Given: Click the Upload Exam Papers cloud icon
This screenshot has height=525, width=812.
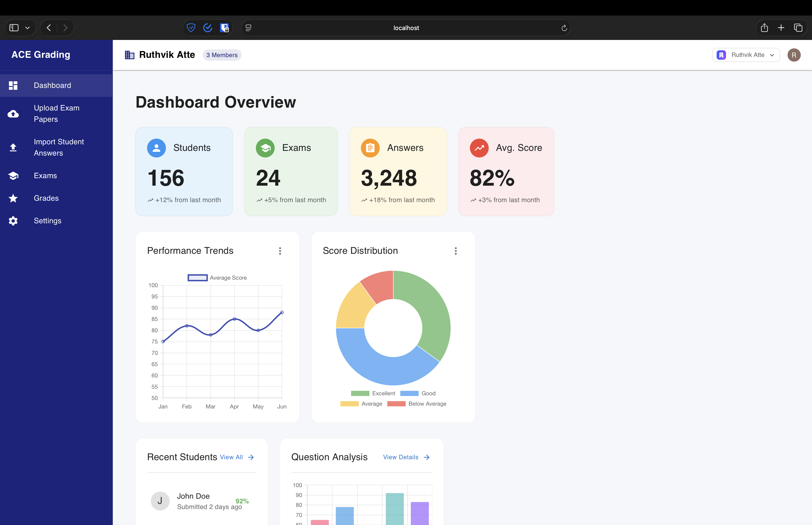Looking at the screenshot, I should [x=13, y=114].
